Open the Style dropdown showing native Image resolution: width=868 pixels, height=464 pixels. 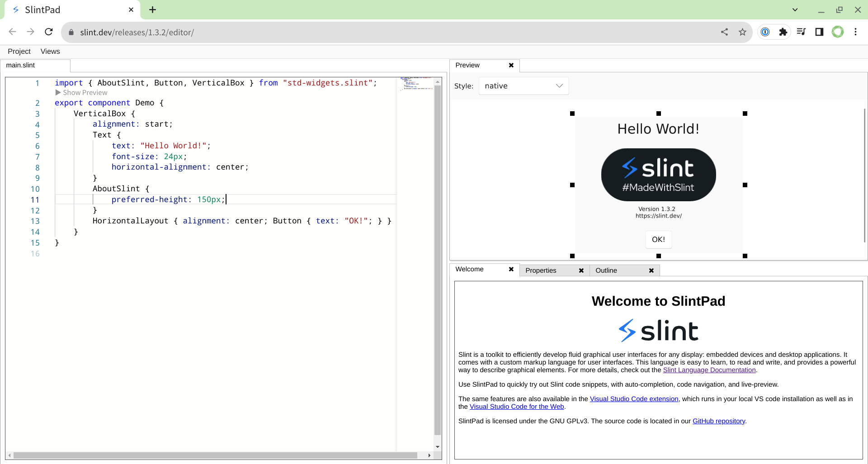[x=523, y=85]
